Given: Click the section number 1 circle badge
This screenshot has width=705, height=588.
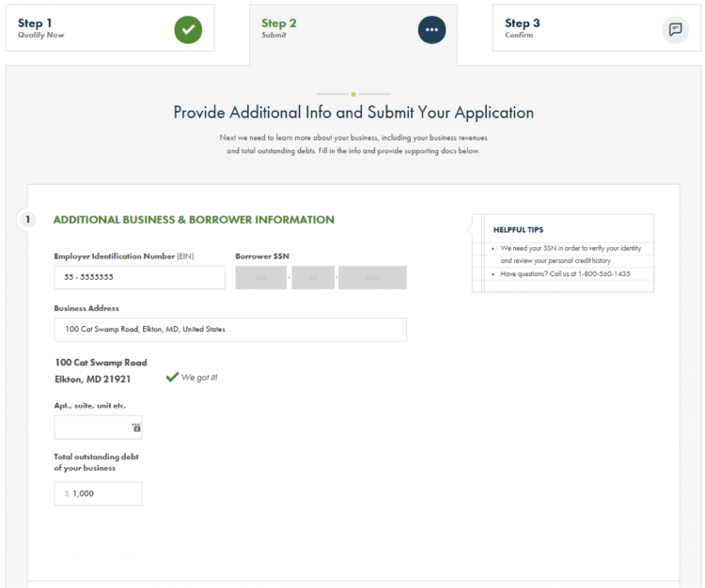Looking at the screenshot, I should (x=28, y=220).
